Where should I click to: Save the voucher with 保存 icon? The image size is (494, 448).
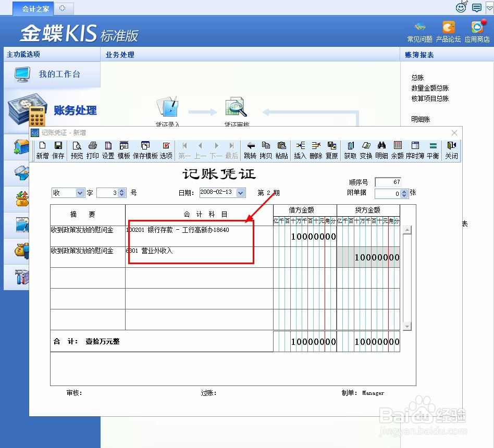[58, 150]
